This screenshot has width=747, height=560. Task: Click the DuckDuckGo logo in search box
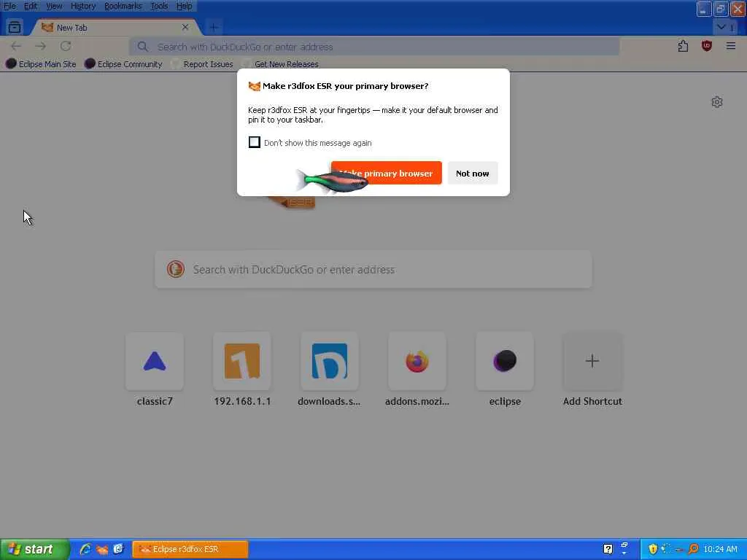[x=176, y=270]
